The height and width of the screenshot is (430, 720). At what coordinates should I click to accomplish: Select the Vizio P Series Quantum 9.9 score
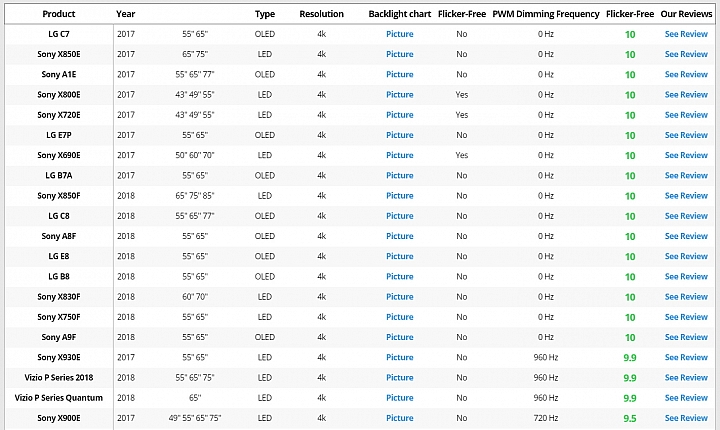(630, 398)
